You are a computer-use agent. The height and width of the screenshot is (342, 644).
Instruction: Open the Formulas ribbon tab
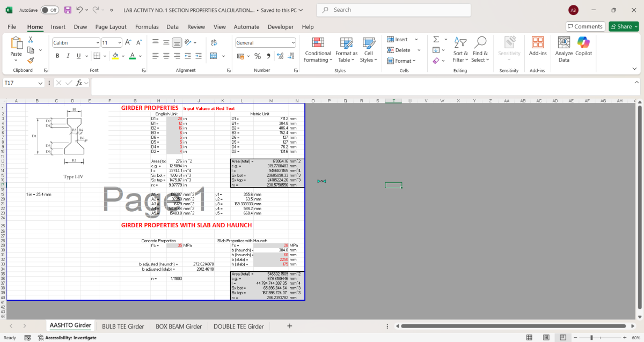point(147,27)
